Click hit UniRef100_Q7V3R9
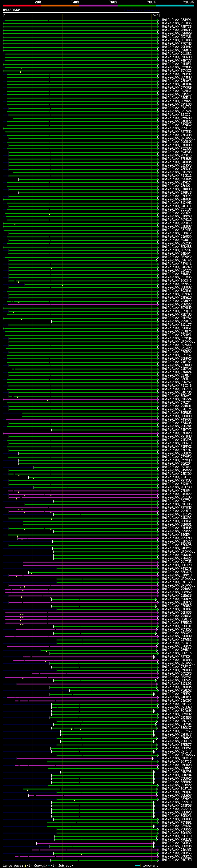 click(176, 88)
